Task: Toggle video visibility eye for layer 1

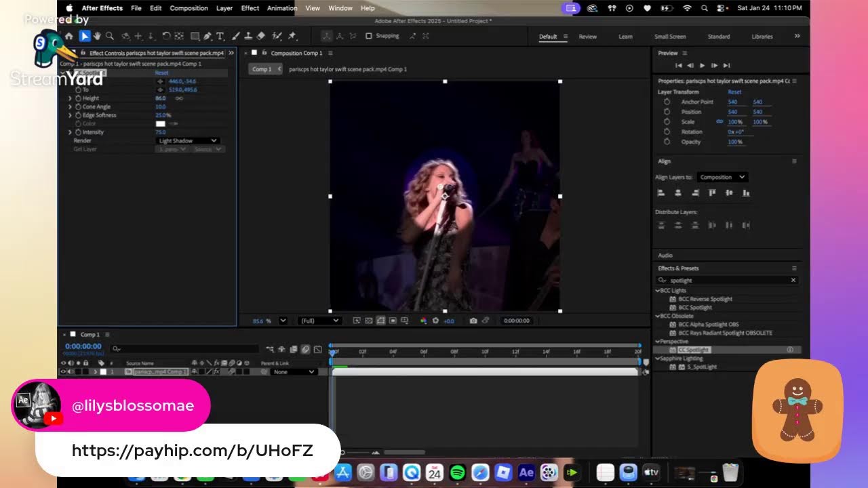Action: tap(64, 372)
